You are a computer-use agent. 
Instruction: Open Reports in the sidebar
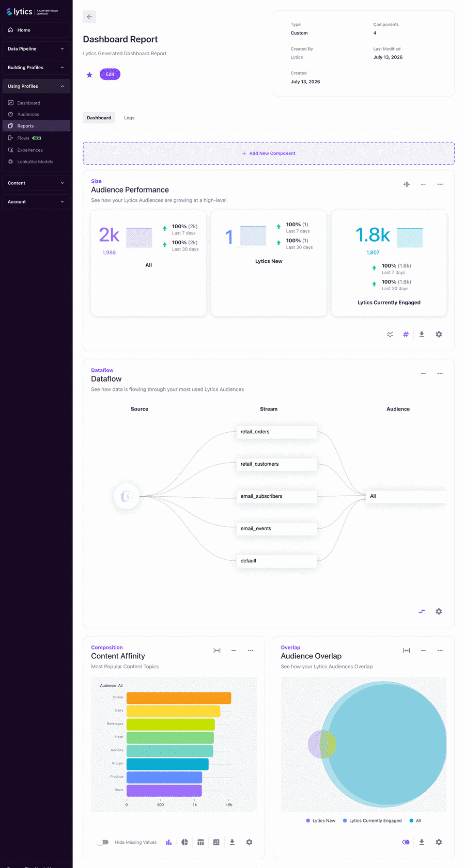point(36,126)
